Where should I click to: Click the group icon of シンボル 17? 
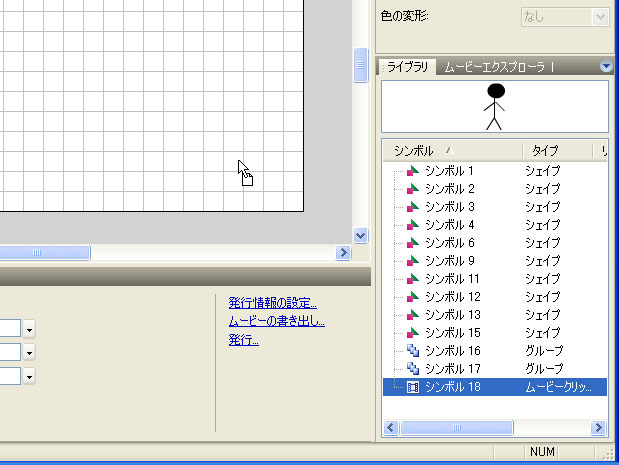pos(413,369)
